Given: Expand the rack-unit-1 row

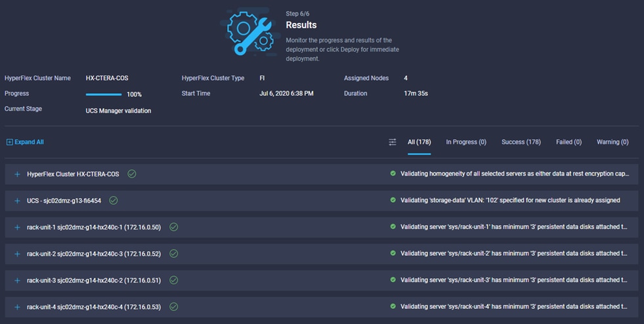Looking at the screenshot, I should 17,227.
